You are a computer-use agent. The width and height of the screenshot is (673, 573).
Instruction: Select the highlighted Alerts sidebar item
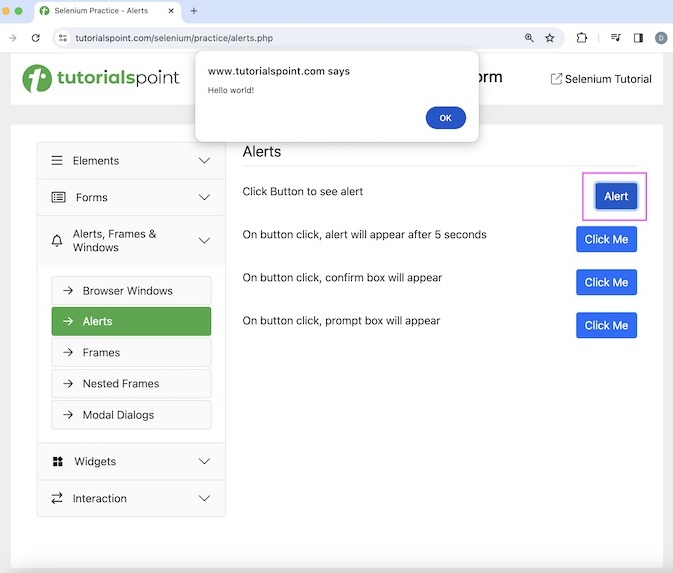coord(131,321)
